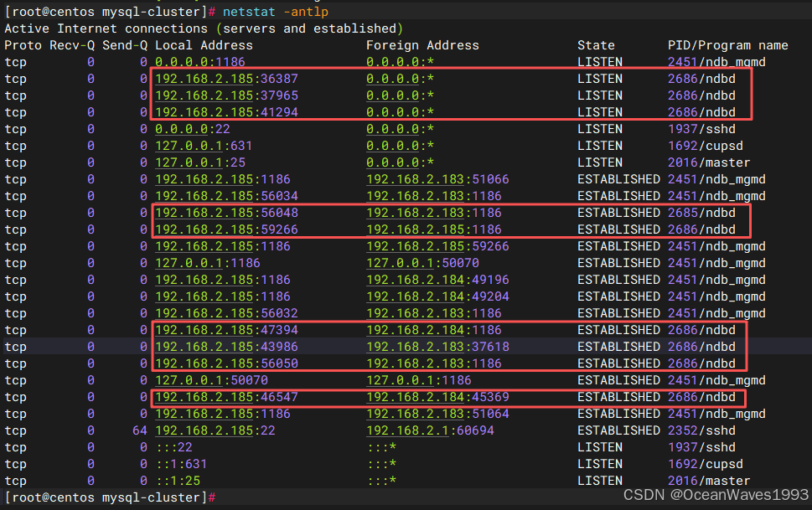
Task: Select local address 192.168.2.185:36387
Action: pos(226,79)
